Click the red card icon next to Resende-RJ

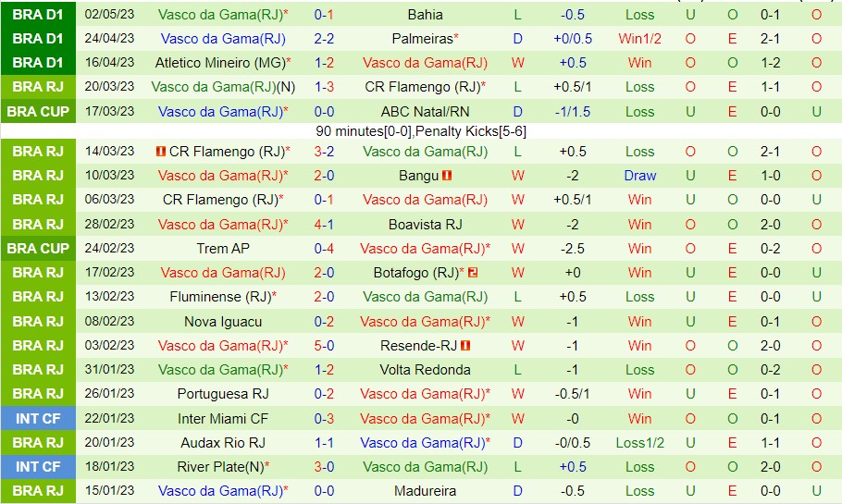pyautogui.click(x=465, y=345)
